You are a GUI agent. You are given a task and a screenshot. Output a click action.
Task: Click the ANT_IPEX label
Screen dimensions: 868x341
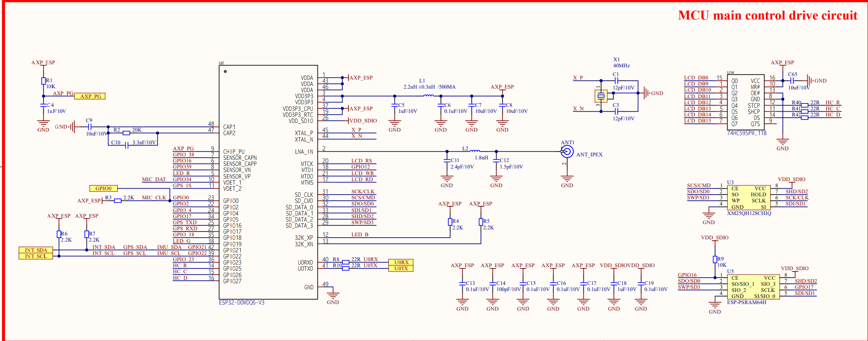(589, 155)
